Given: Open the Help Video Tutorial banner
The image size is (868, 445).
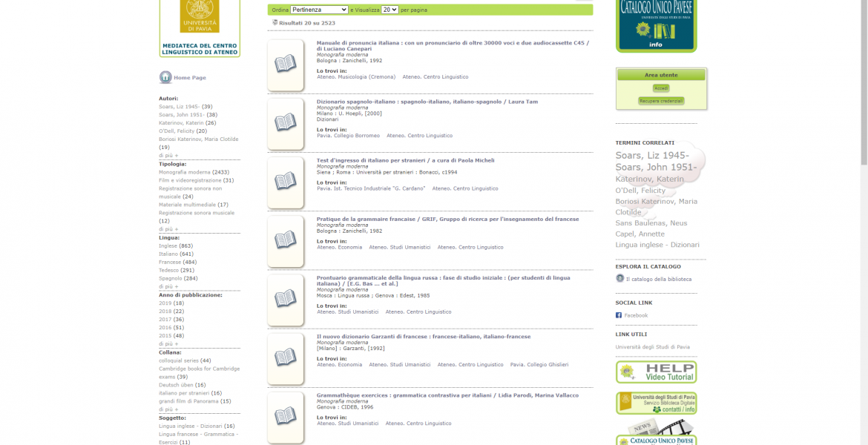Looking at the screenshot, I should (x=656, y=372).
